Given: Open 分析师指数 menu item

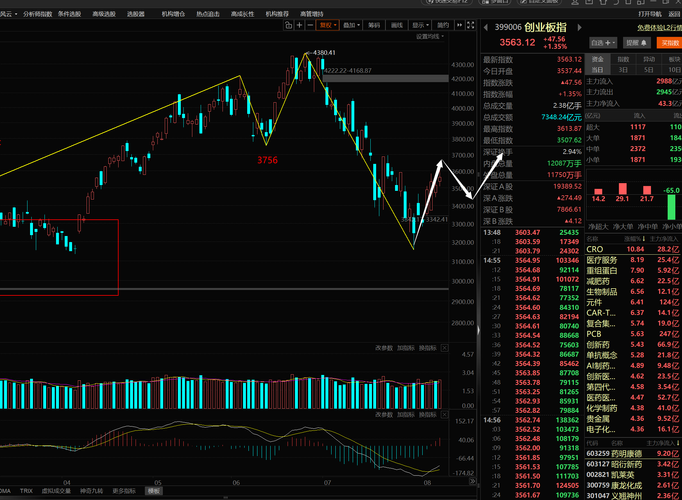Looking at the screenshot, I should click(37, 14).
